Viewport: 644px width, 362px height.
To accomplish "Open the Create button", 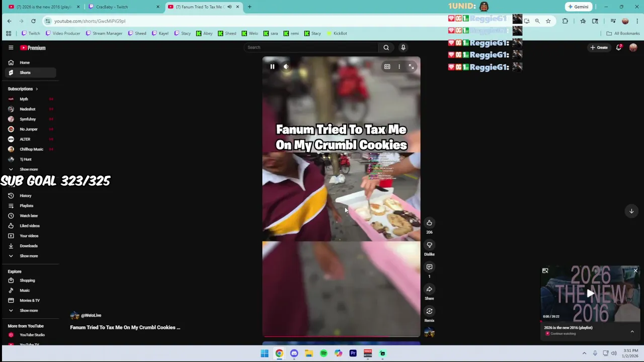I will tap(599, 47).
